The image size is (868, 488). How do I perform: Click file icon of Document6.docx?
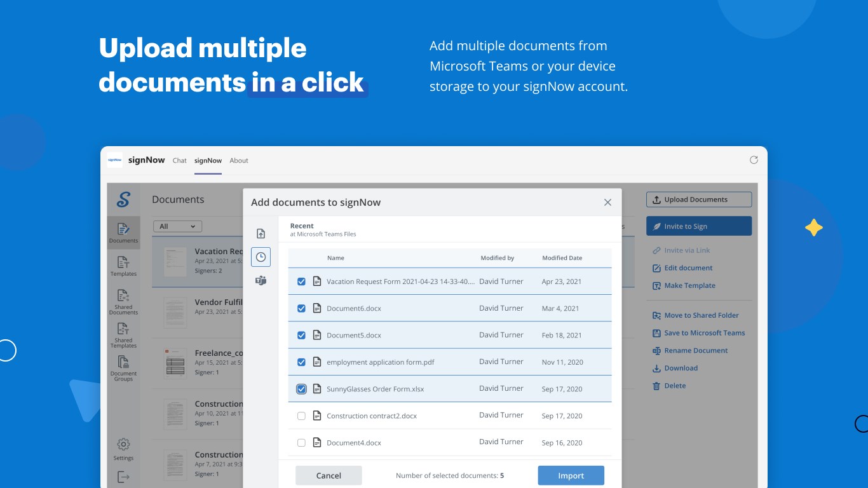pos(317,308)
